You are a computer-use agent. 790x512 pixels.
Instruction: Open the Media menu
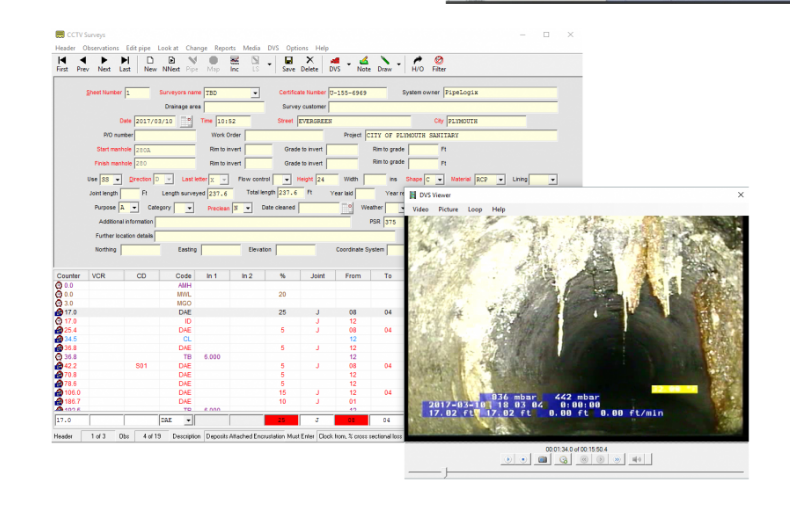point(251,48)
